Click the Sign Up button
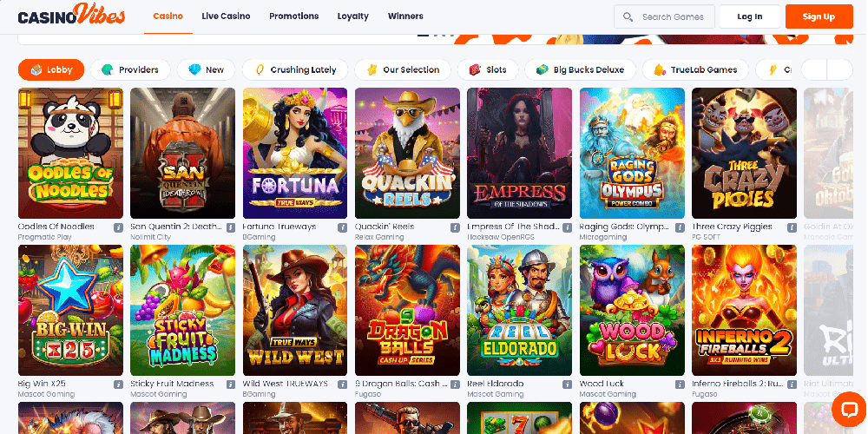868x434 pixels. click(819, 16)
